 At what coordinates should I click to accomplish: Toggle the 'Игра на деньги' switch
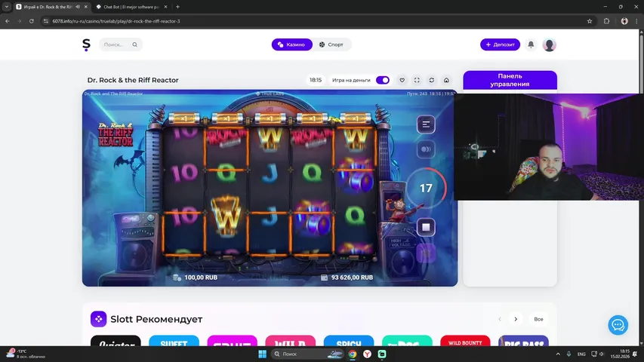point(383,80)
